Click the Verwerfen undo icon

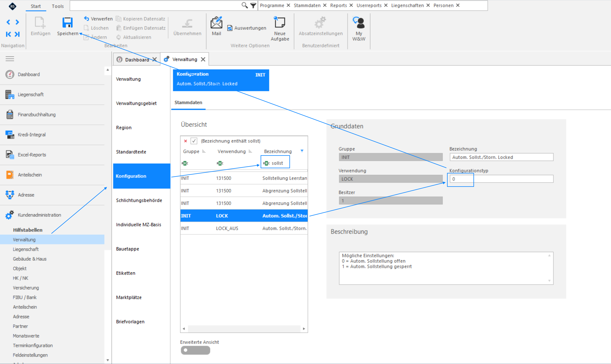click(86, 19)
